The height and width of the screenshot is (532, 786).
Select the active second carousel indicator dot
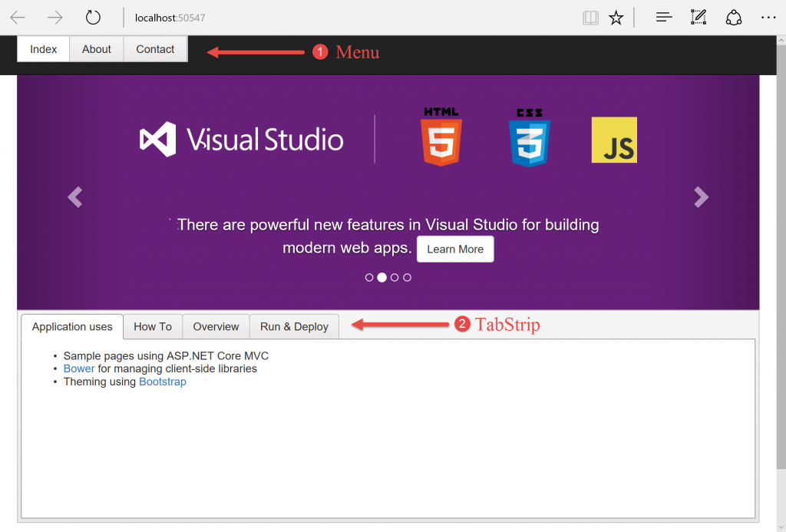click(382, 277)
